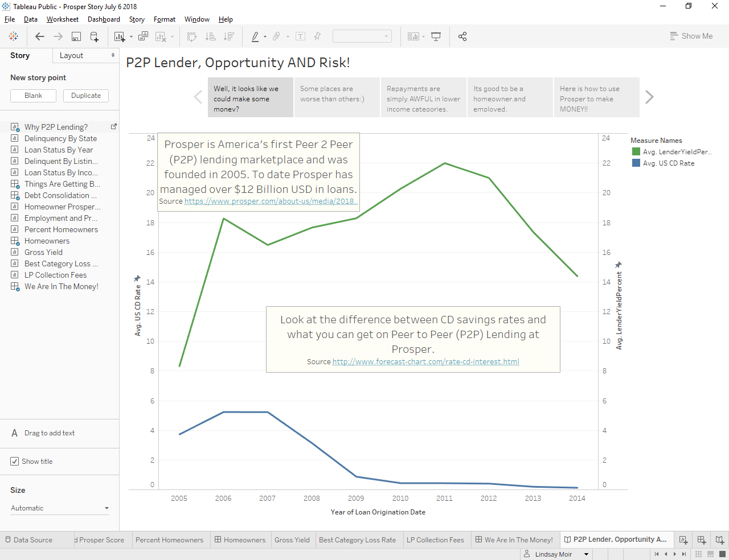Open the Size Automatic dropdown

(60, 508)
